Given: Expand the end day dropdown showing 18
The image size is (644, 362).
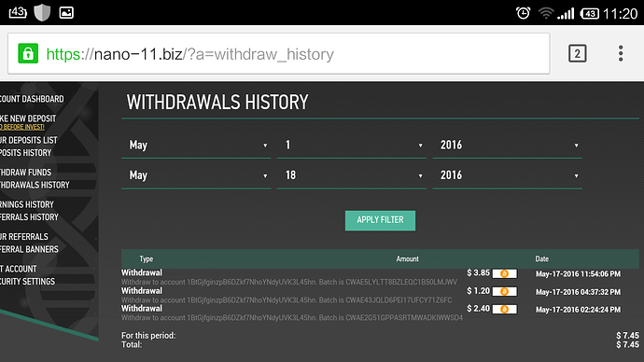Looking at the screenshot, I should 352,175.
